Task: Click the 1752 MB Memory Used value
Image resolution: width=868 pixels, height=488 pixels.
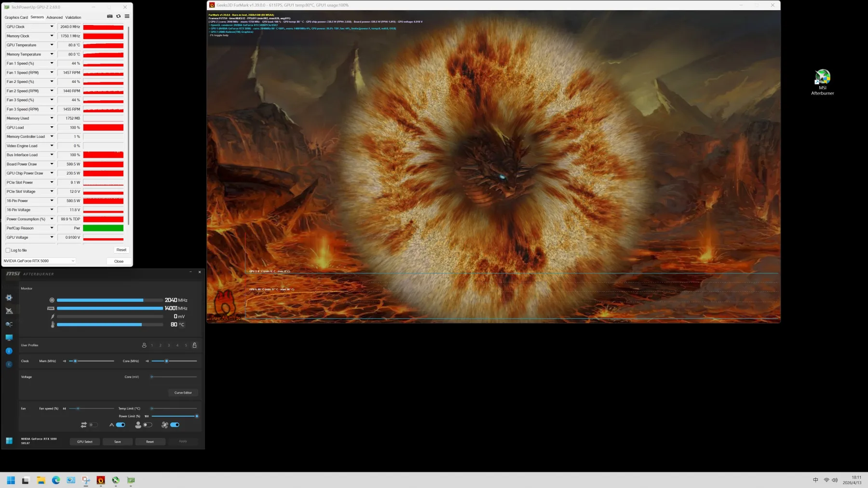Action: [x=69, y=119]
